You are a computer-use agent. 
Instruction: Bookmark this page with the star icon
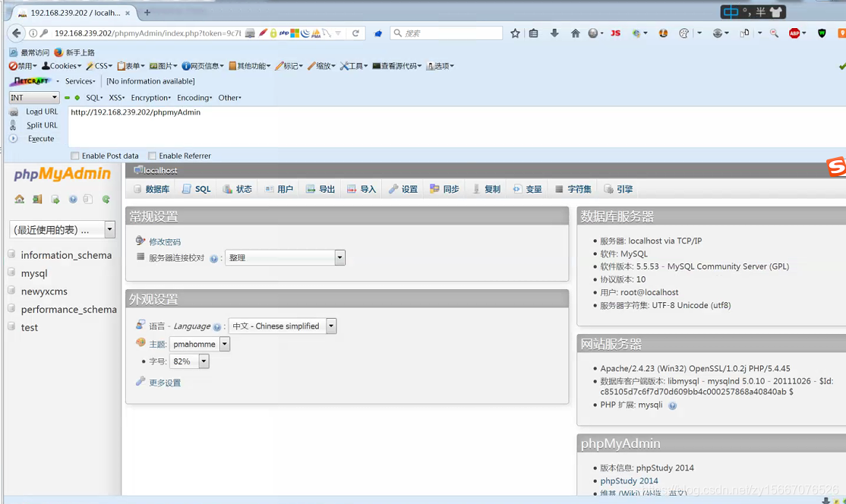tap(515, 33)
